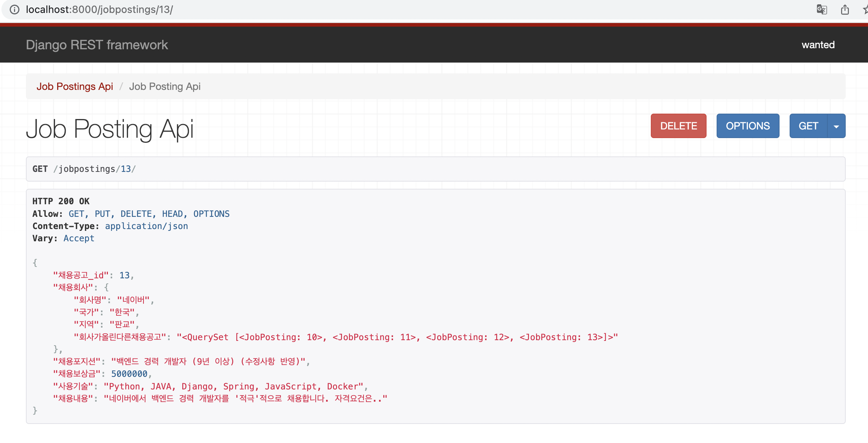Click the "채용포지션" position value text
The width and height of the screenshot is (868, 443).
click(208, 362)
